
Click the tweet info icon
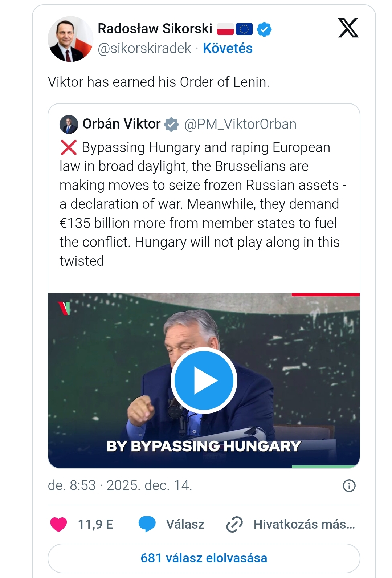[x=349, y=485]
